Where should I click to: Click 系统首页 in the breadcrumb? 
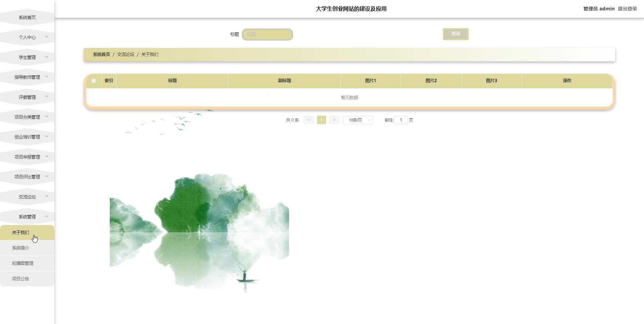[101, 54]
